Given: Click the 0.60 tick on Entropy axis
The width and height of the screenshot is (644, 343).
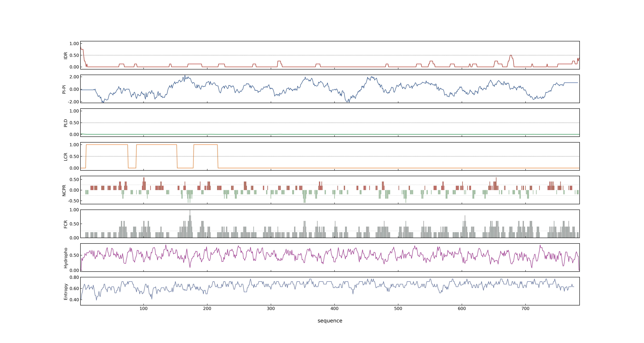Looking at the screenshot, I should 74,289.
